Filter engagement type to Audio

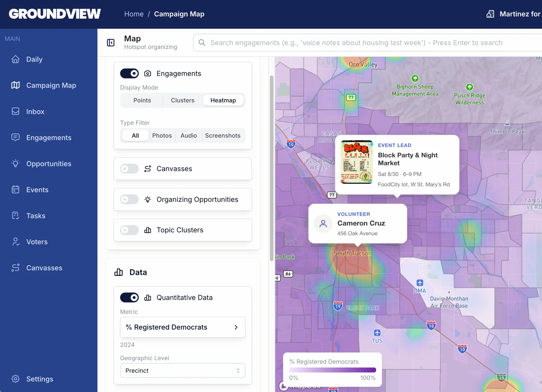pyautogui.click(x=188, y=135)
